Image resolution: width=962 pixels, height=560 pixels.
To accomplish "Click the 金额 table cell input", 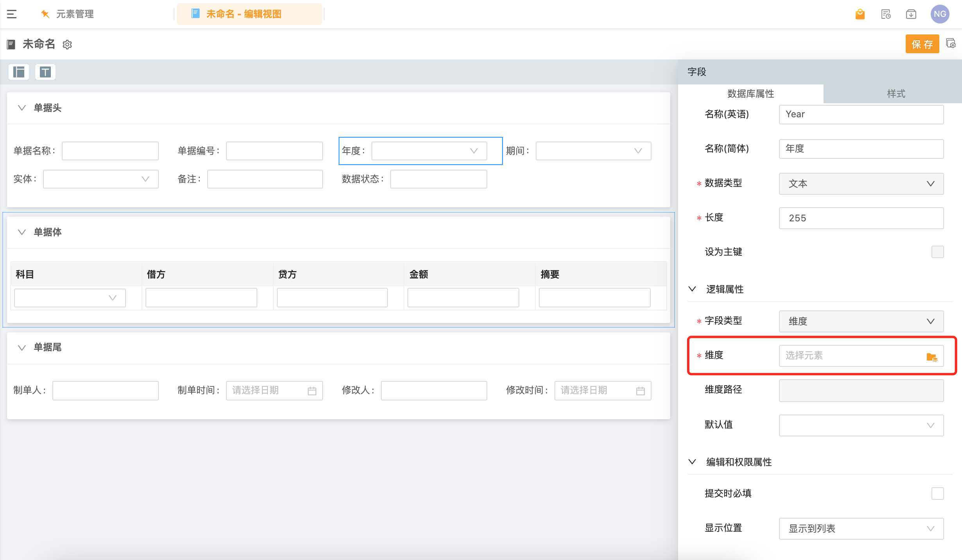I will click(463, 298).
